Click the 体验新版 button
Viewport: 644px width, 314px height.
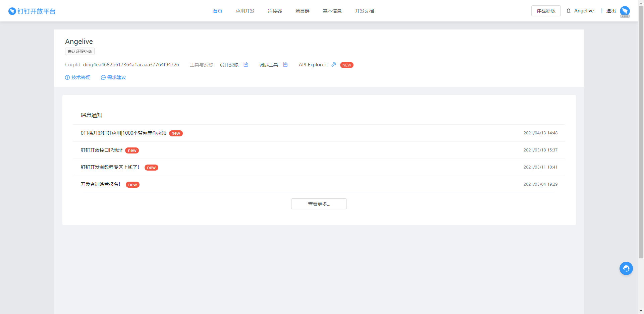[546, 11]
